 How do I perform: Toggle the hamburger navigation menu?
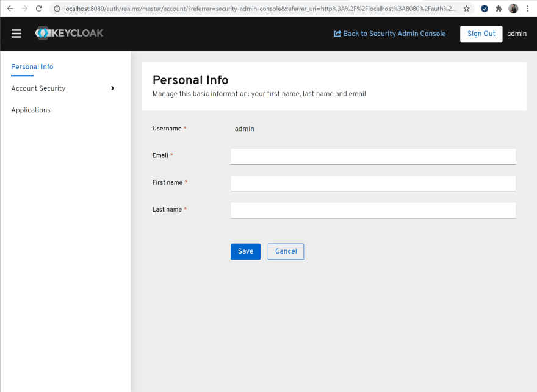(x=16, y=34)
